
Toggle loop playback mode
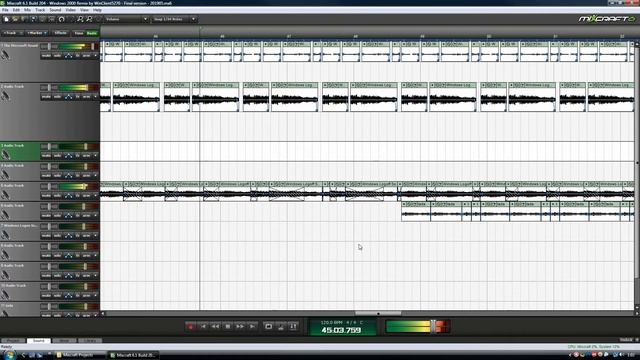269,327
